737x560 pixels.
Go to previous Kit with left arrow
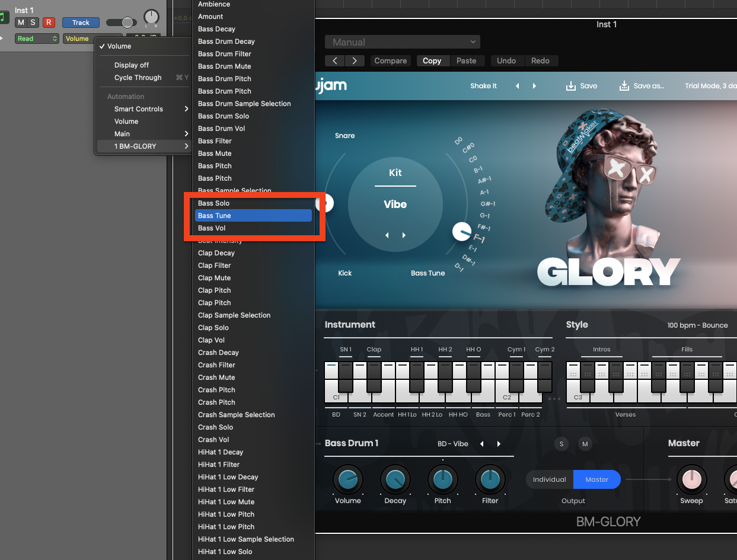[x=387, y=235]
